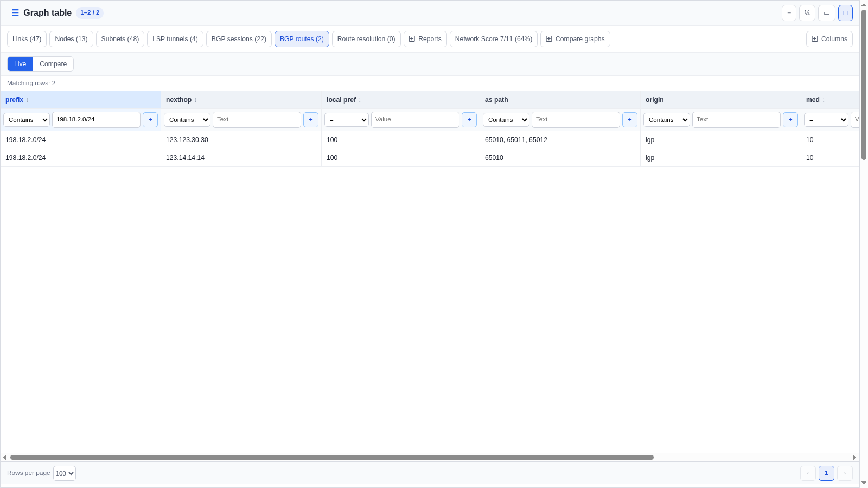Select cell with nexthop 123.123.30.30
Viewport: 868px width, 488px height.
click(241, 140)
